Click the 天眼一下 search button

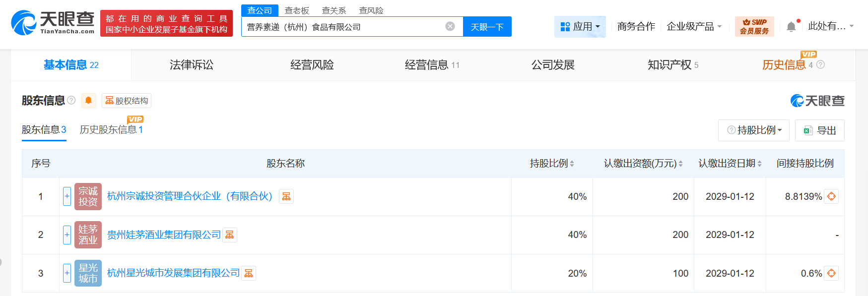pos(487,27)
